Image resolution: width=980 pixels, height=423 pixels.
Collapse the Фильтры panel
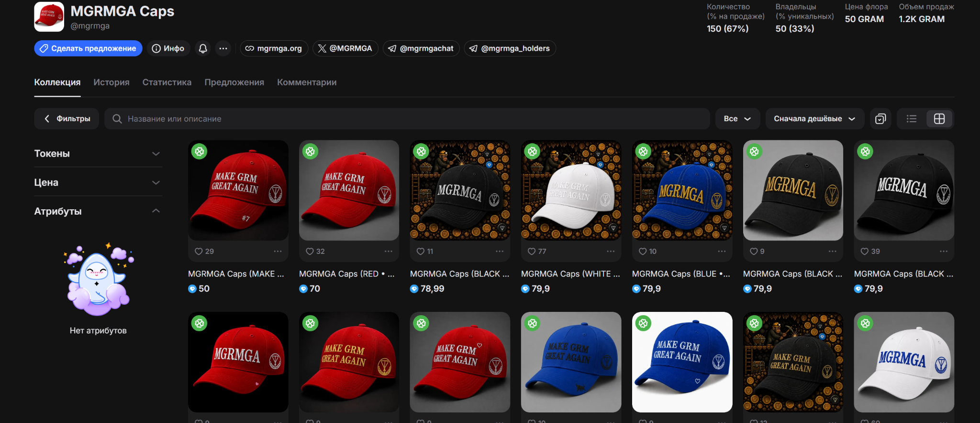[x=67, y=119]
